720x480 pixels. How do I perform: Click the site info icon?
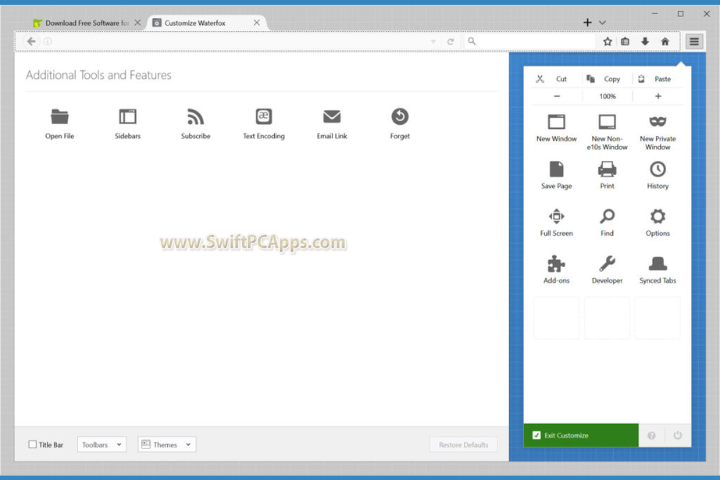point(48,41)
